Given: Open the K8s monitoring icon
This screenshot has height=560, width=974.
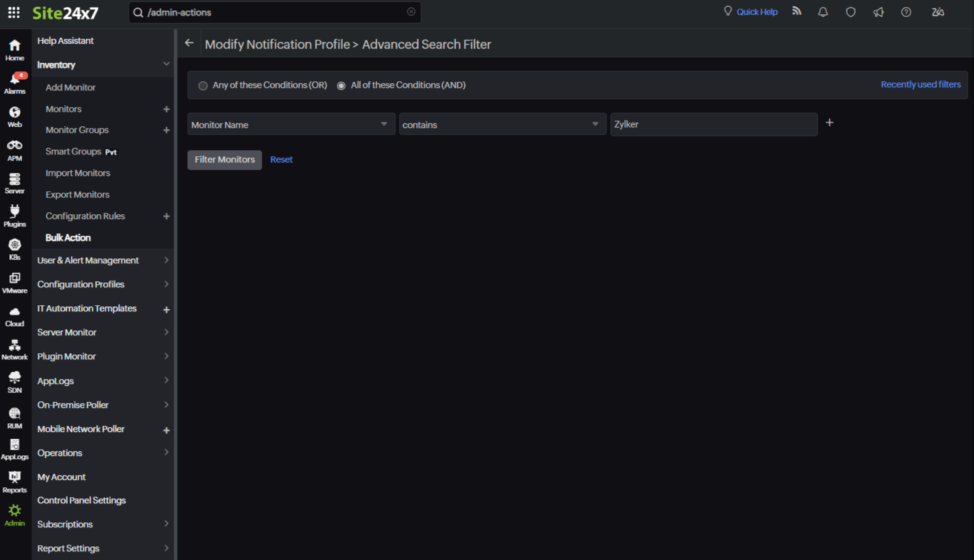Looking at the screenshot, I should pyautogui.click(x=15, y=249).
